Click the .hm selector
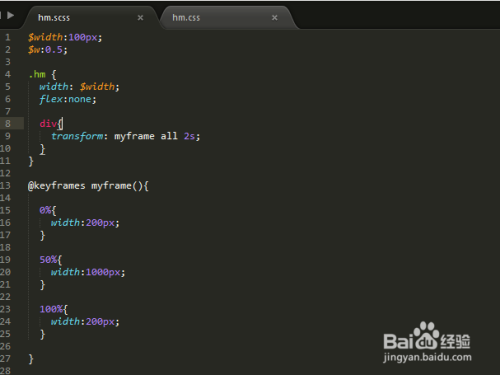Viewport: 500px width, 375px height. (x=37, y=74)
